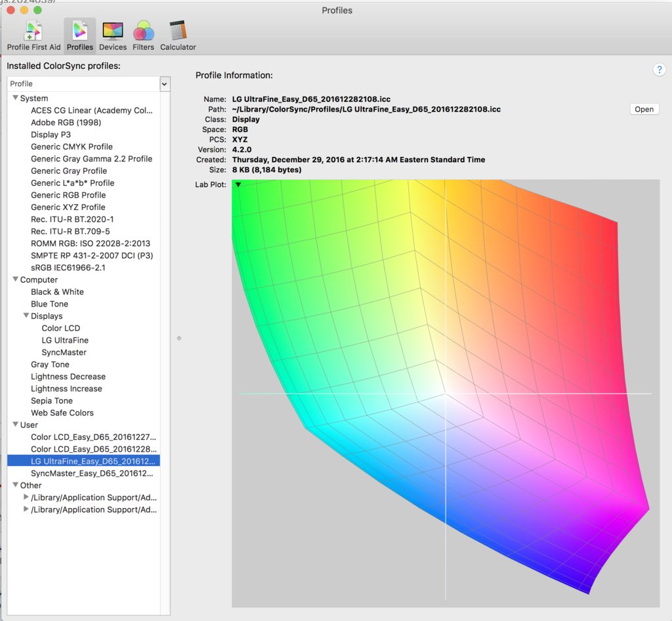Select the sRGB IEC61966-2.1 profile
The height and width of the screenshot is (621, 672).
(x=68, y=268)
